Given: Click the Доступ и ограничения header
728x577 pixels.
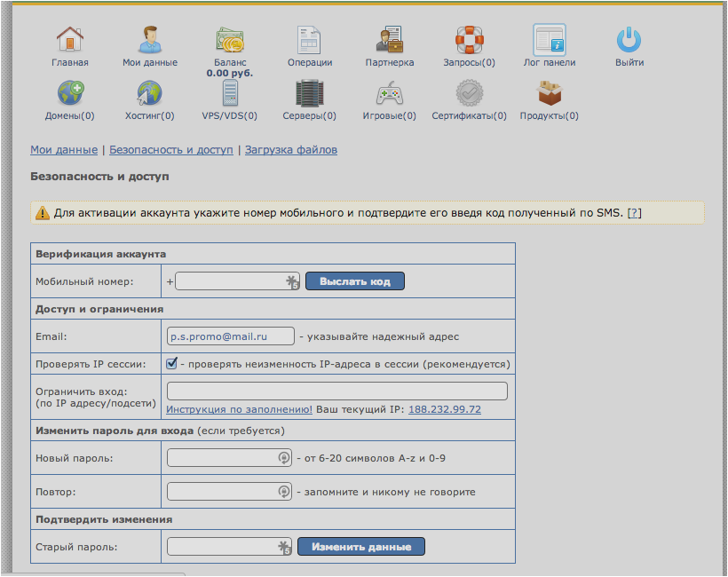Looking at the screenshot, I should click(99, 309).
